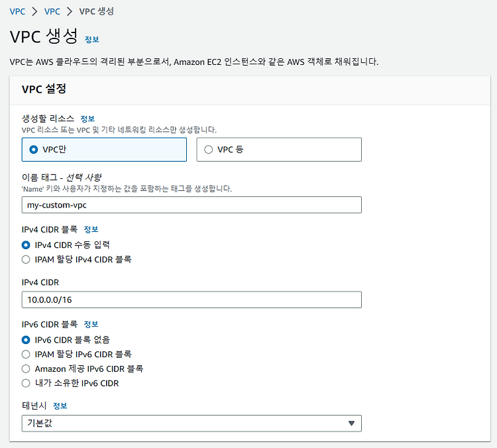Choose IPAM 할당 IPv4 CIDR 블록 radio

[x=26, y=260]
